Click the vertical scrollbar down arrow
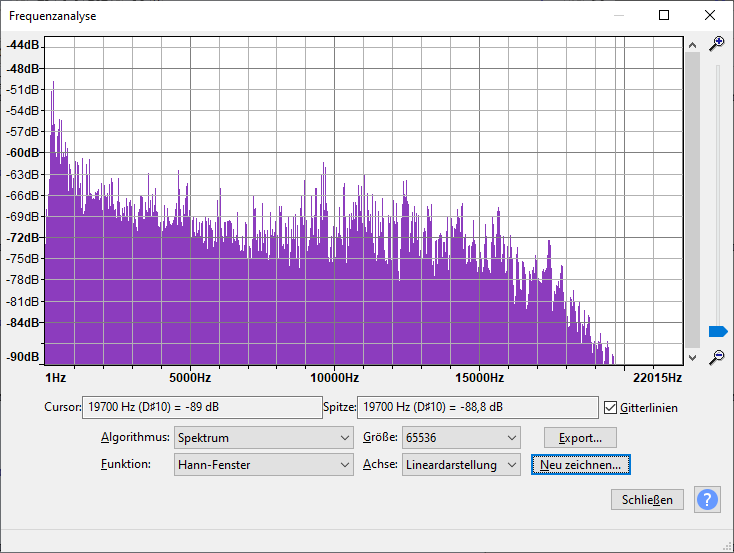This screenshot has width=734, height=553. (x=692, y=358)
